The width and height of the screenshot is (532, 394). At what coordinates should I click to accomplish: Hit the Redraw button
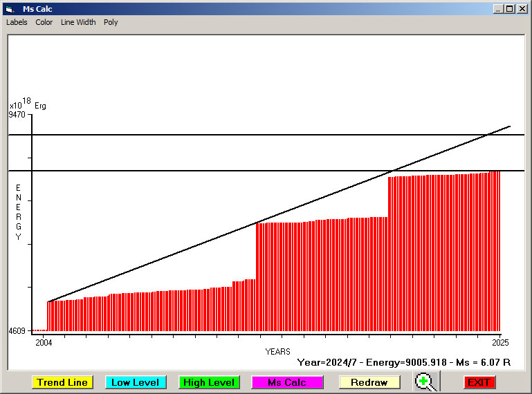tap(369, 382)
